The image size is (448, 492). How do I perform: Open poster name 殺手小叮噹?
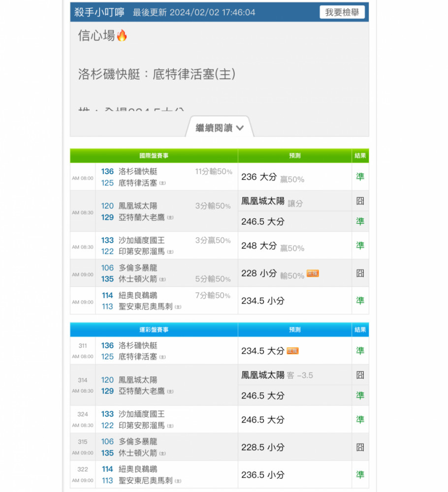coord(99,12)
